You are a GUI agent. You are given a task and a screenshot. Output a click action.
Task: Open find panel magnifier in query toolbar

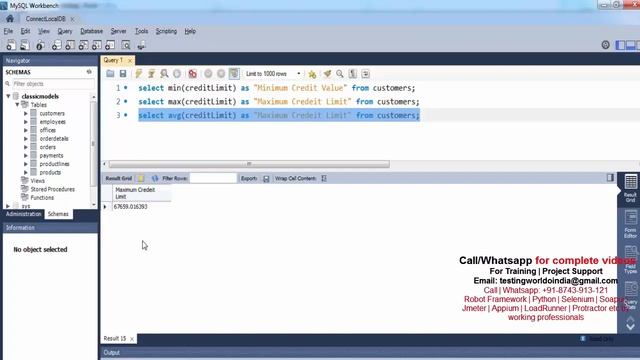click(340, 74)
